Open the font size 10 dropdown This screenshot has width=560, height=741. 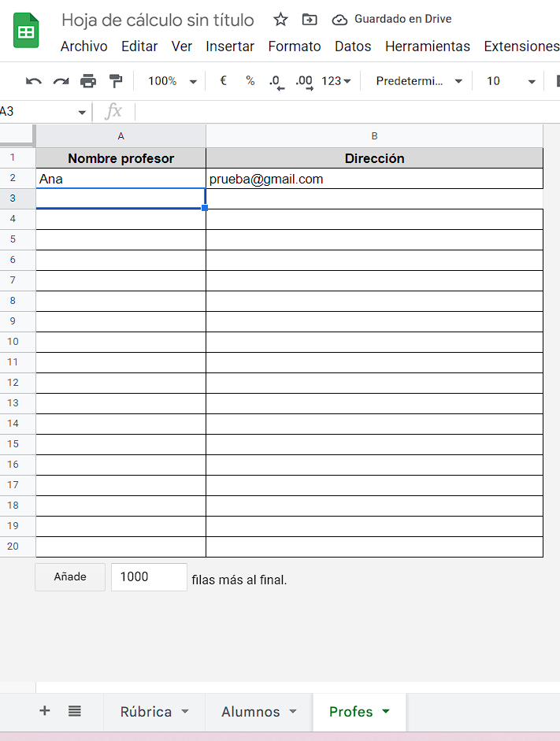click(511, 81)
